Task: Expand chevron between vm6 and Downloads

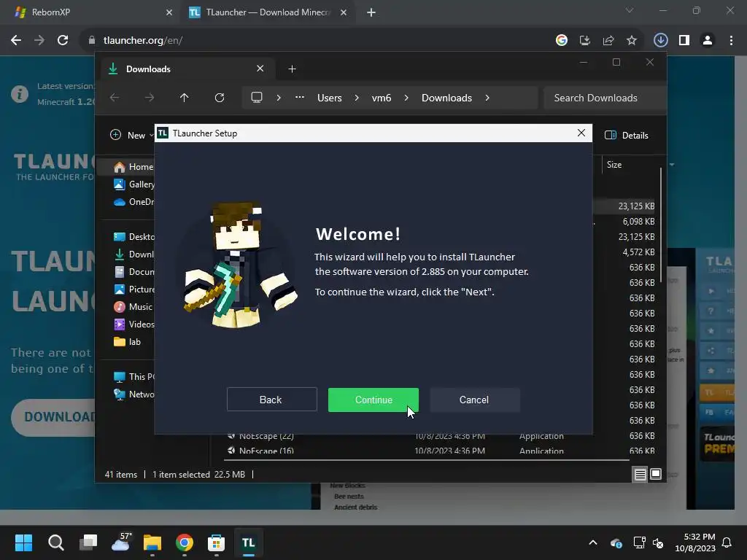Action: click(406, 98)
